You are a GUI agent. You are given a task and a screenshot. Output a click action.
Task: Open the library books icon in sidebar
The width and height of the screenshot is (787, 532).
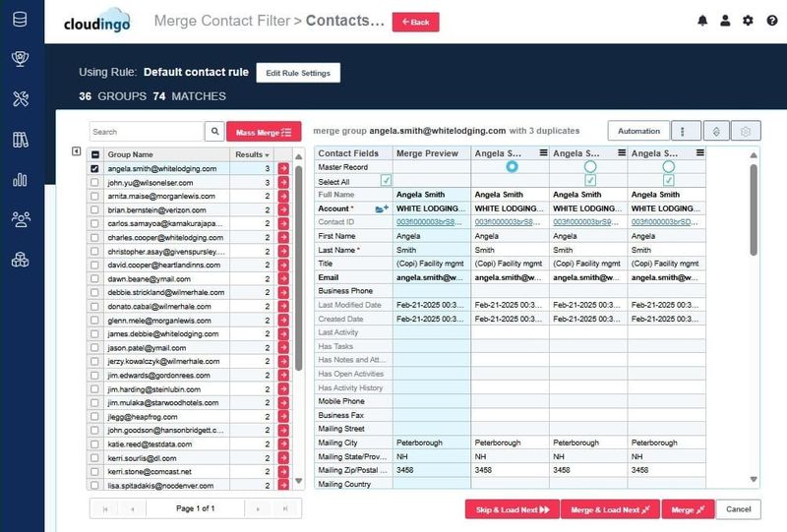point(20,140)
